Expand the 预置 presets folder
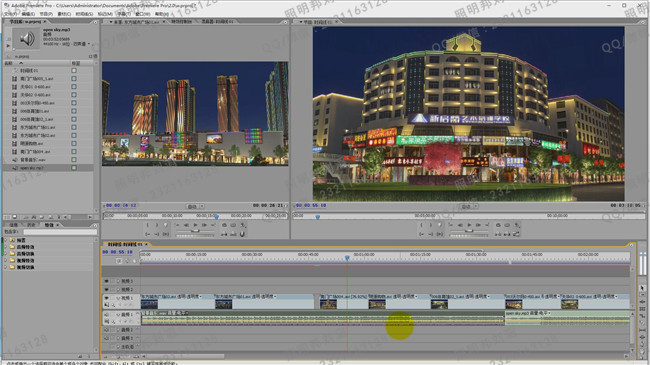Image resolution: width=650 pixels, height=365 pixels. (x=6, y=240)
